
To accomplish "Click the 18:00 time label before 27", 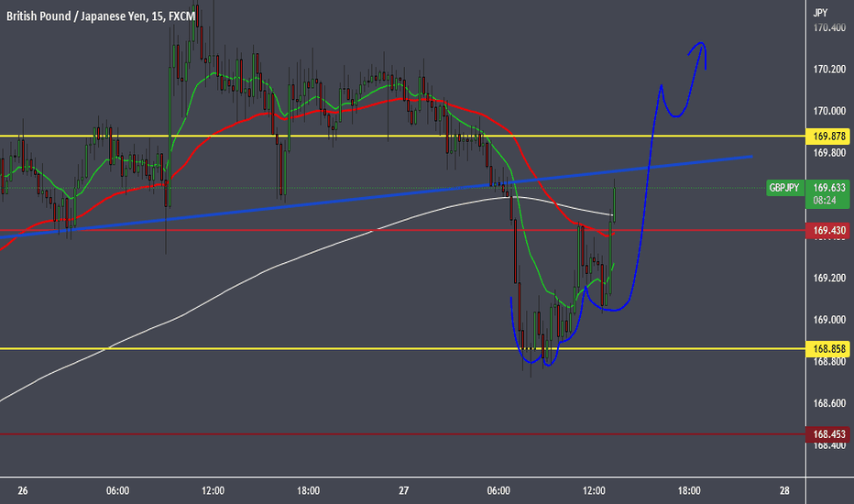I will pyautogui.click(x=308, y=491).
